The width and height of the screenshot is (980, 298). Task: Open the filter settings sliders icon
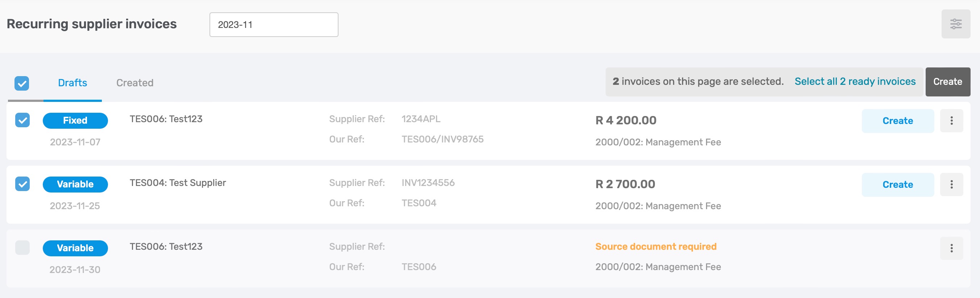pyautogui.click(x=955, y=24)
